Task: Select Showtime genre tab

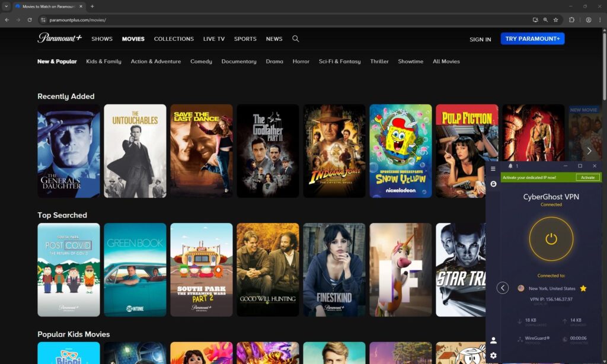Action: click(x=410, y=61)
